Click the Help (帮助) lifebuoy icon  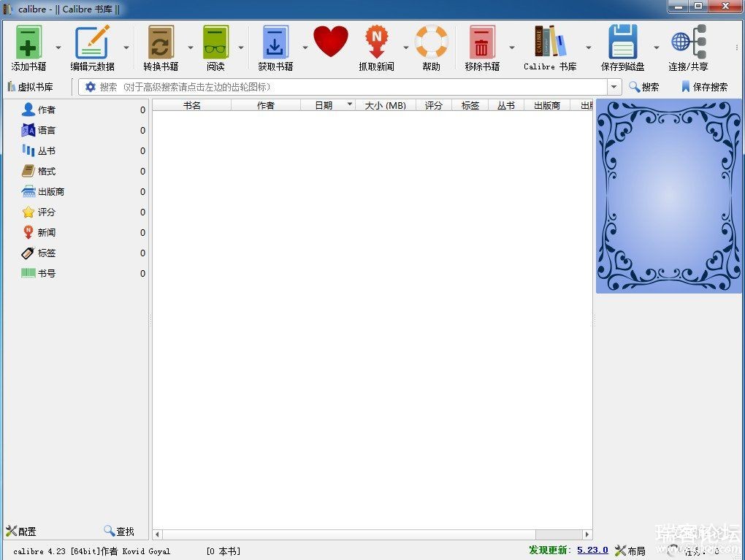(431, 42)
